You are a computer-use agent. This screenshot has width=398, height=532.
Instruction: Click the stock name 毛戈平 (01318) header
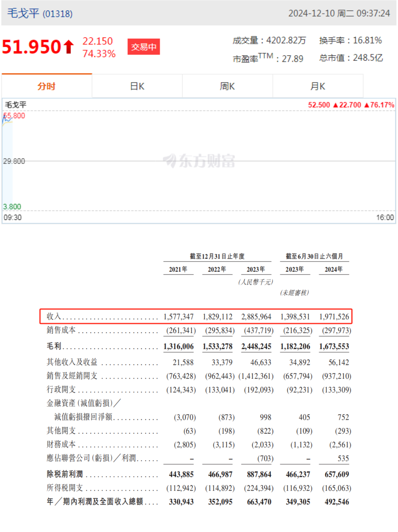(40, 13)
